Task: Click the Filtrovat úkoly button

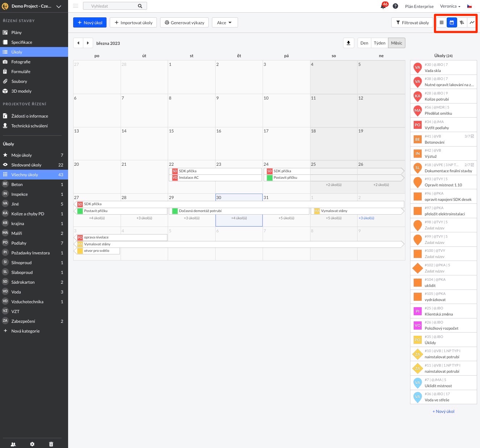Action: 412,22
